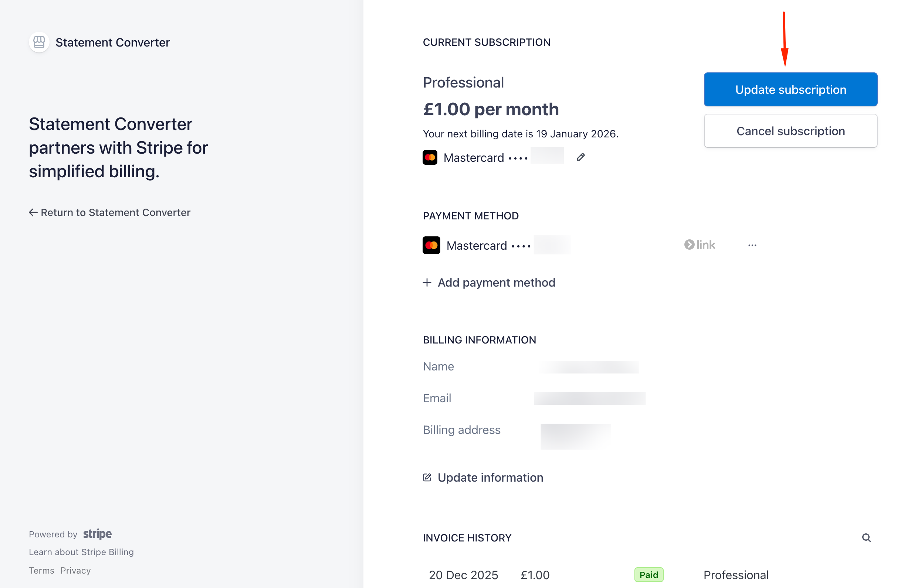911x588 pixels.
Task: Click the Paid status badge on the invoice
Action: tap(649, 575)
